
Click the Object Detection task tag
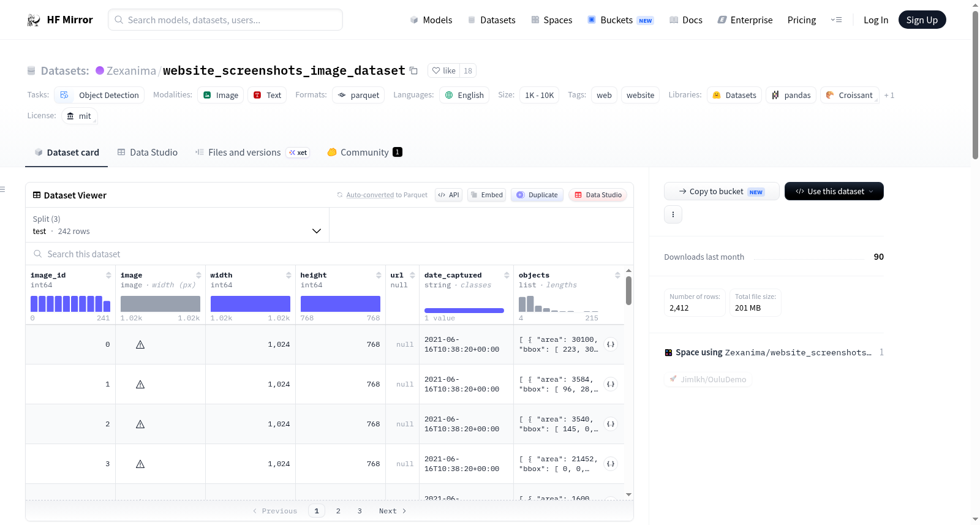(x=99, y=95)
